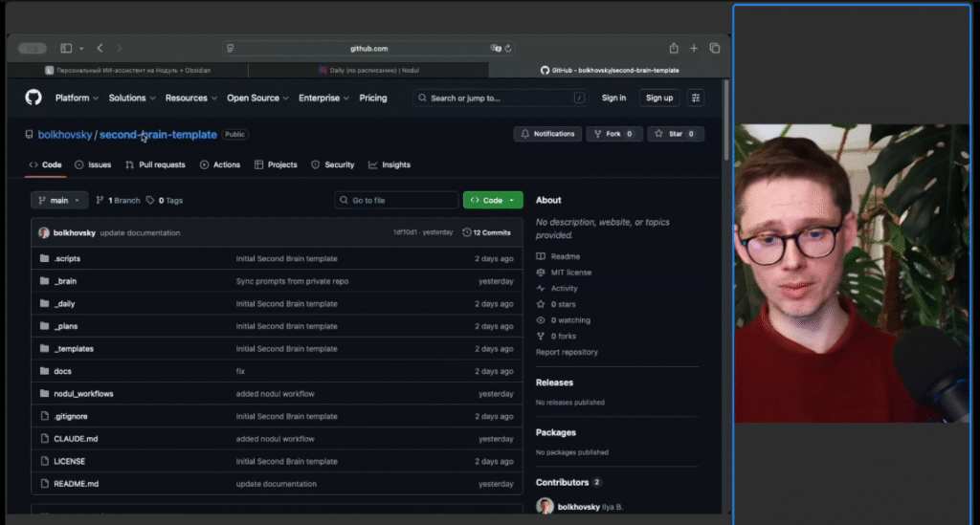Image resolution: width=980 pixels, height=525 pixels.
Task: Switch to the Obsidian assistant browser tab
Action: click(127, 71)
